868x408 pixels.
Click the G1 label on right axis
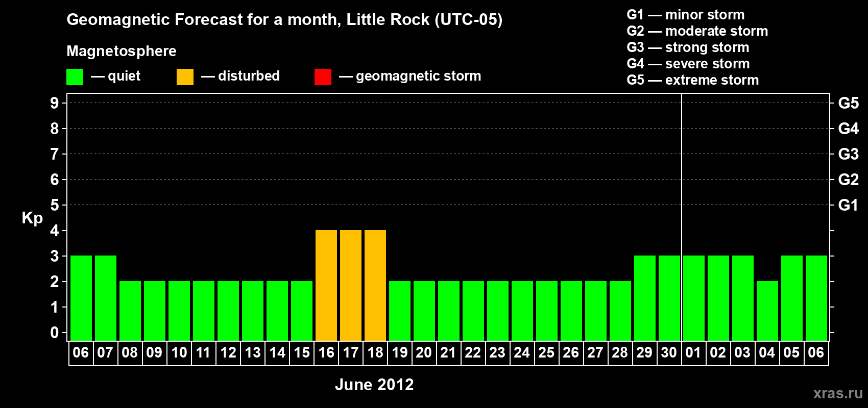[x=848, y=205]
